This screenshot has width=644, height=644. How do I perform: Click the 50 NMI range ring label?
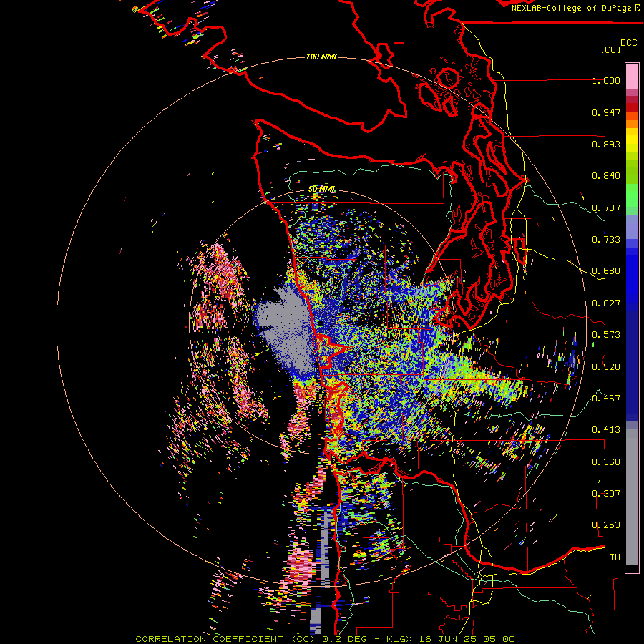click(321, 189)
